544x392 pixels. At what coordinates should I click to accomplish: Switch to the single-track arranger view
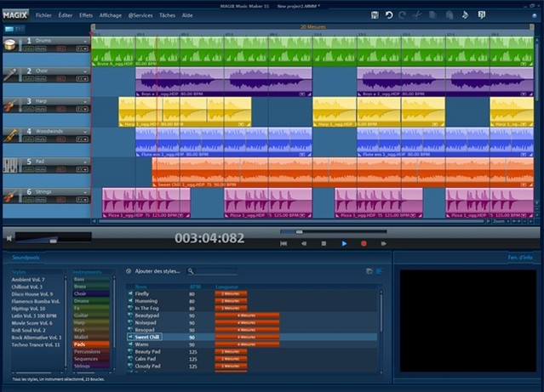pos(9,29)
